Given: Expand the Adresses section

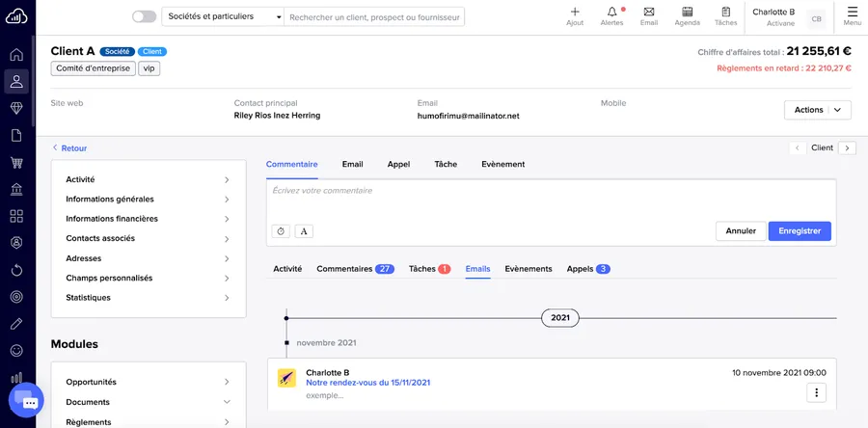Looking at the screenshot, I should [x=149, y=258].
